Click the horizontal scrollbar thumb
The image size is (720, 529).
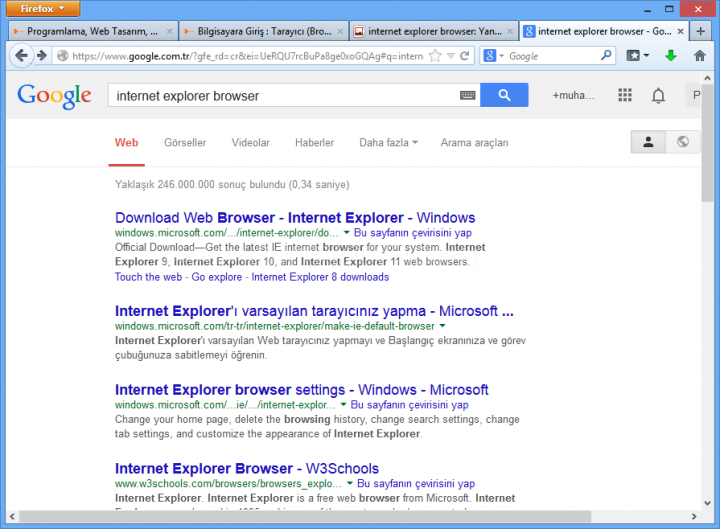305,517
